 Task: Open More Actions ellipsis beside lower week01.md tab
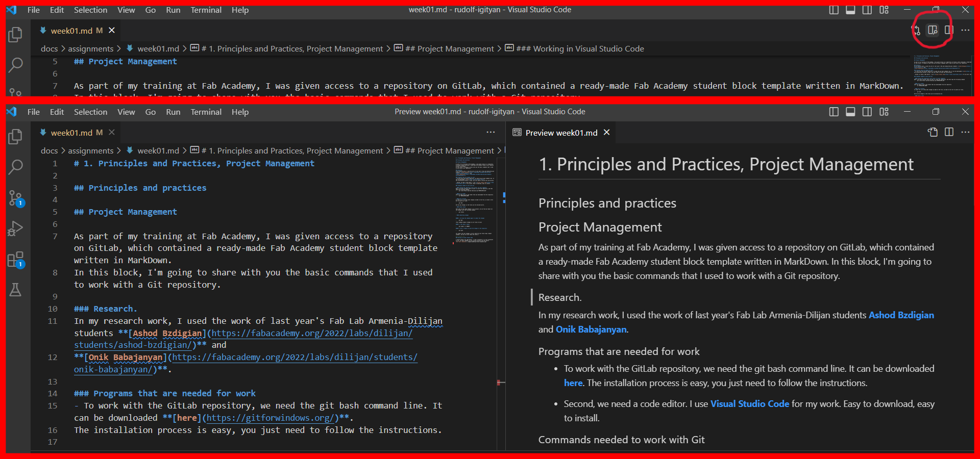coord(491,132)
